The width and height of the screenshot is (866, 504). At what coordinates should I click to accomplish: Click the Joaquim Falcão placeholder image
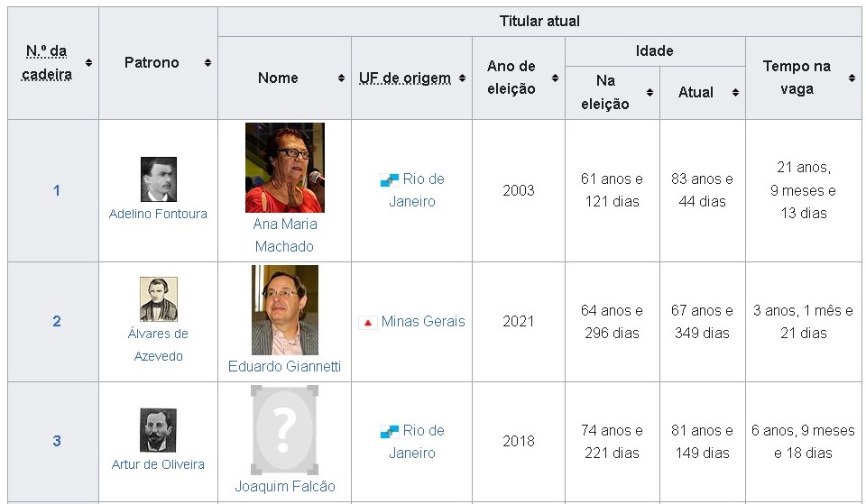[284, 429]
